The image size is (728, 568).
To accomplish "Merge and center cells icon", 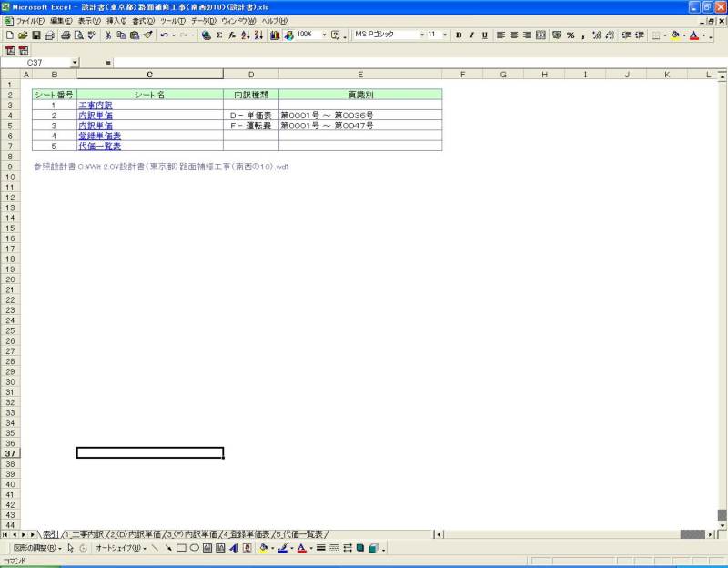I will (x=541, y=35).
